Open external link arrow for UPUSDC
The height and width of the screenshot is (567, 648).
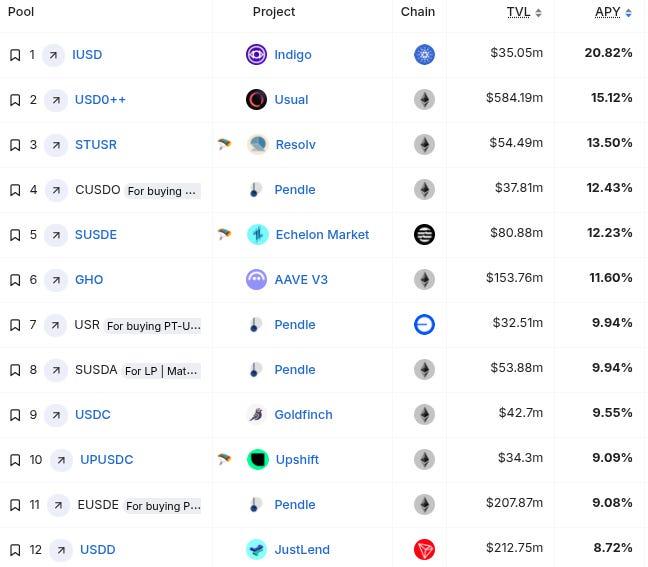pos(62,460)
